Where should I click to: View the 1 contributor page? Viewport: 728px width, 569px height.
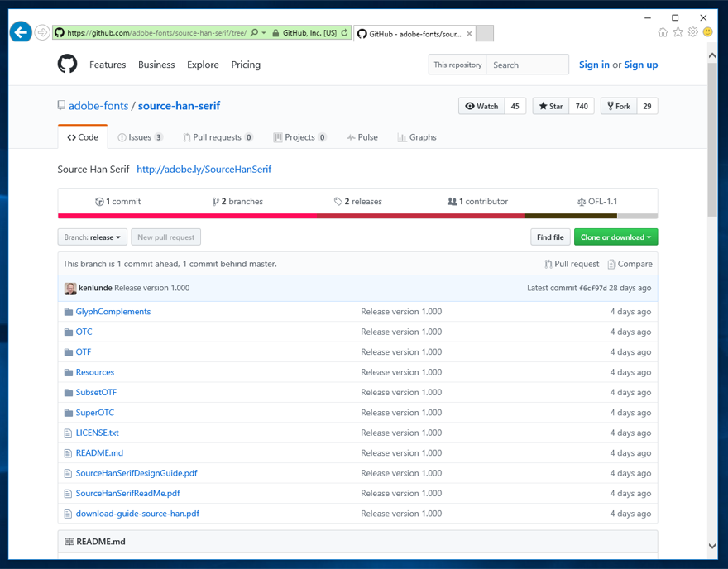click(478, 202)
